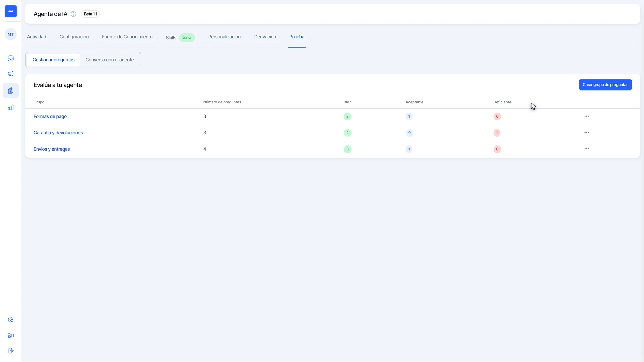Click Aceptable count 1 for Formas de pago
Screen dimensions: 644x362
click(409, 116)
